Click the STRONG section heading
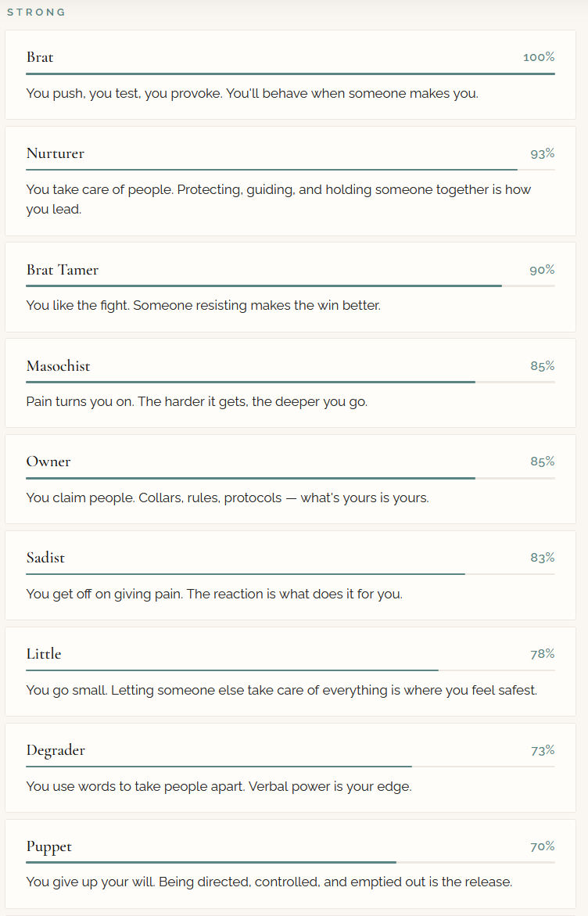 [36, 13]
